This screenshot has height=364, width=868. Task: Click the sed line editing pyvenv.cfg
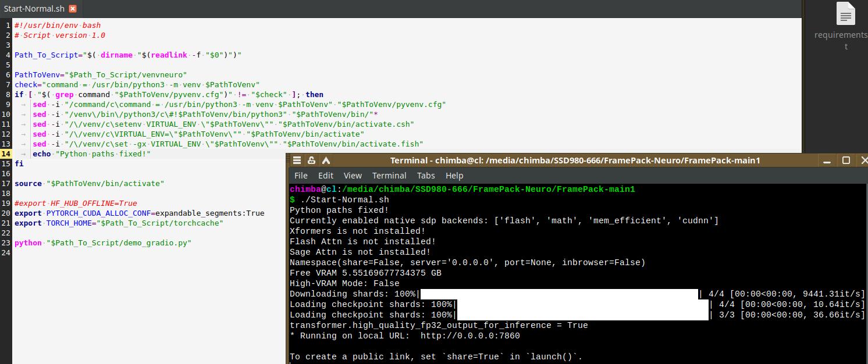pos(239,104)
